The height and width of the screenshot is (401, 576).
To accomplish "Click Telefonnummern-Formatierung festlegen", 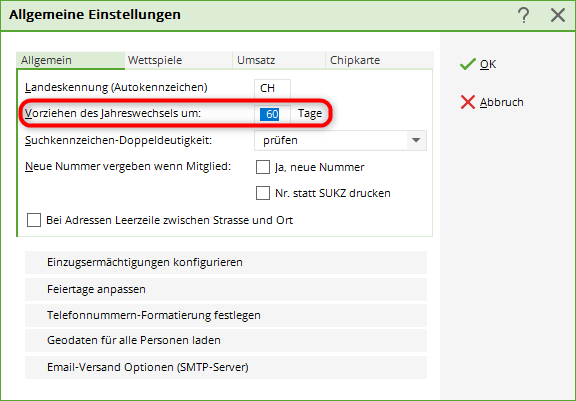I will click(x=226, y=315).
